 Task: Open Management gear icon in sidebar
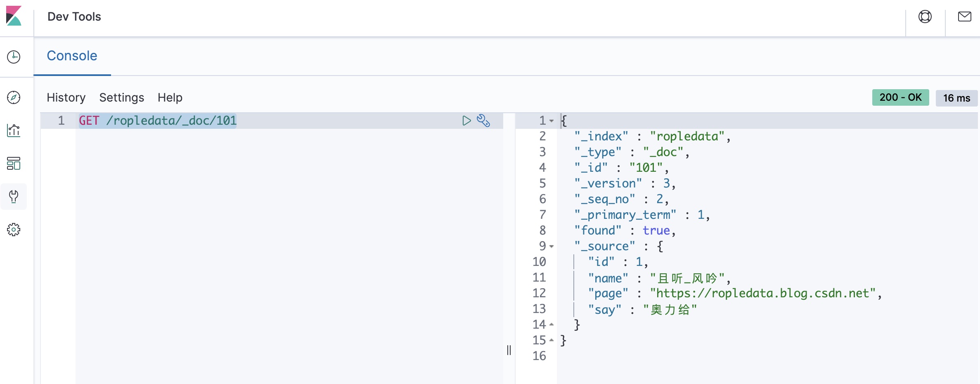[14, 230]
